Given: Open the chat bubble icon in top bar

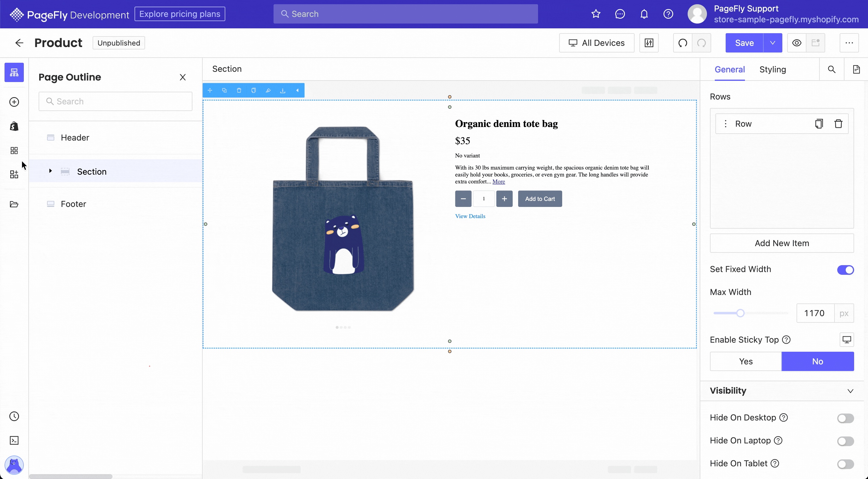Looking at the screenshot, I should pyautogui.click(x=620, y=14).
